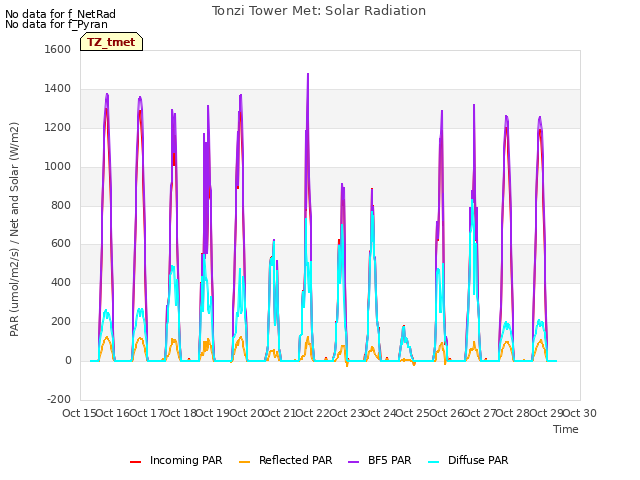640x480 pixels.
Task: Click the TZ_tmet label box
Action: tap(111, 42)
